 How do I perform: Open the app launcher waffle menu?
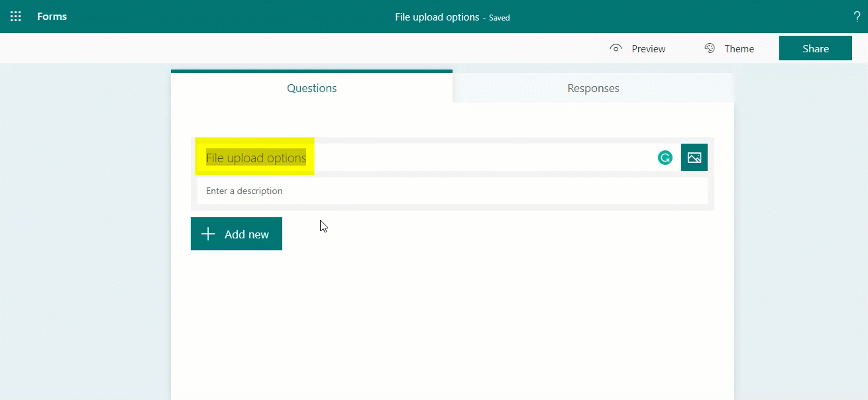click(x=16, y=17)
